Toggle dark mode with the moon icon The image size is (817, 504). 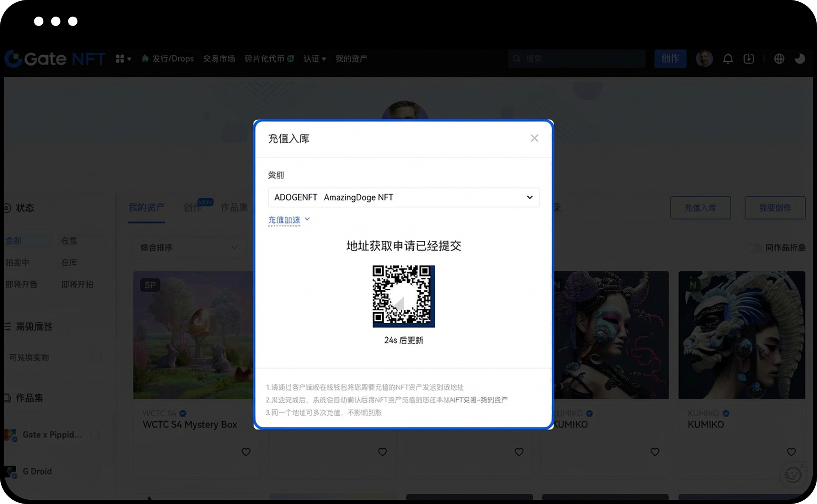point(800,58)
